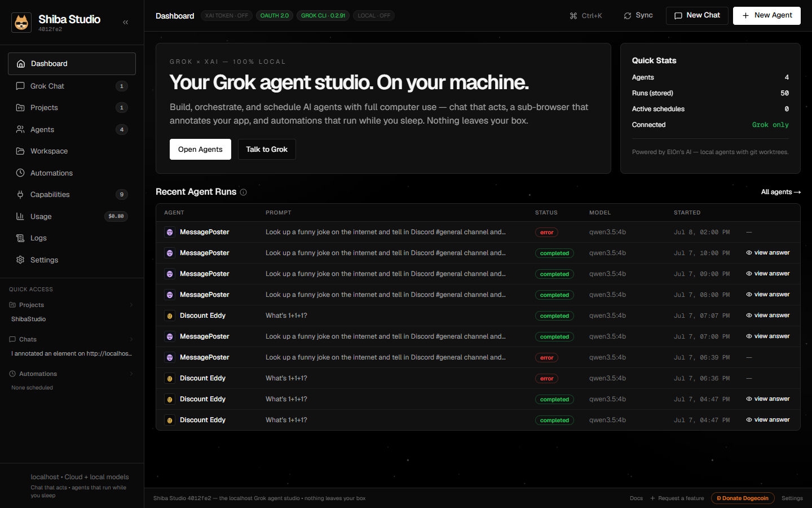This screenshot has width=812, height=508.
Task: Click the XAI TOKEN · OFF status pill
Action: [227, 16]
